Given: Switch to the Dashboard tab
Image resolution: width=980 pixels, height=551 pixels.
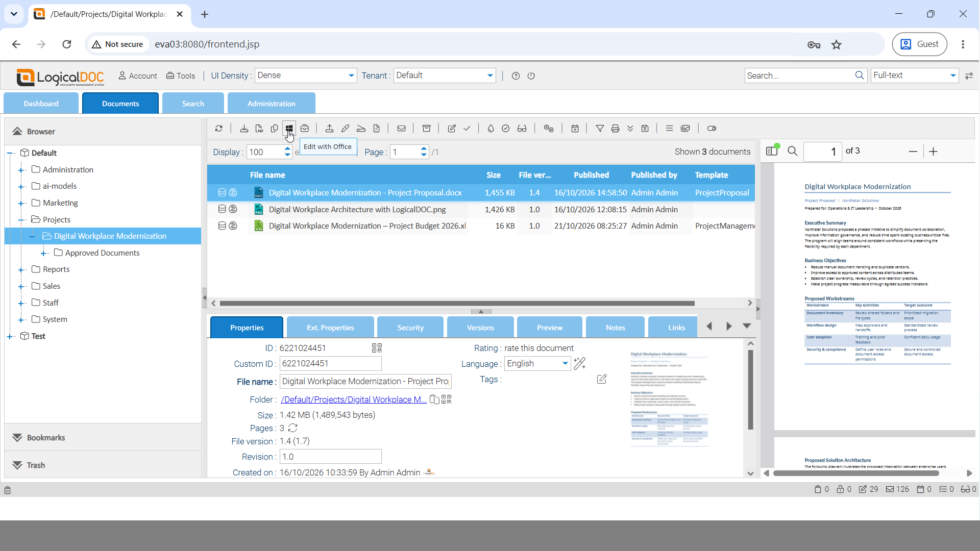Looking at the screenshot, I should tap(41, 103).
